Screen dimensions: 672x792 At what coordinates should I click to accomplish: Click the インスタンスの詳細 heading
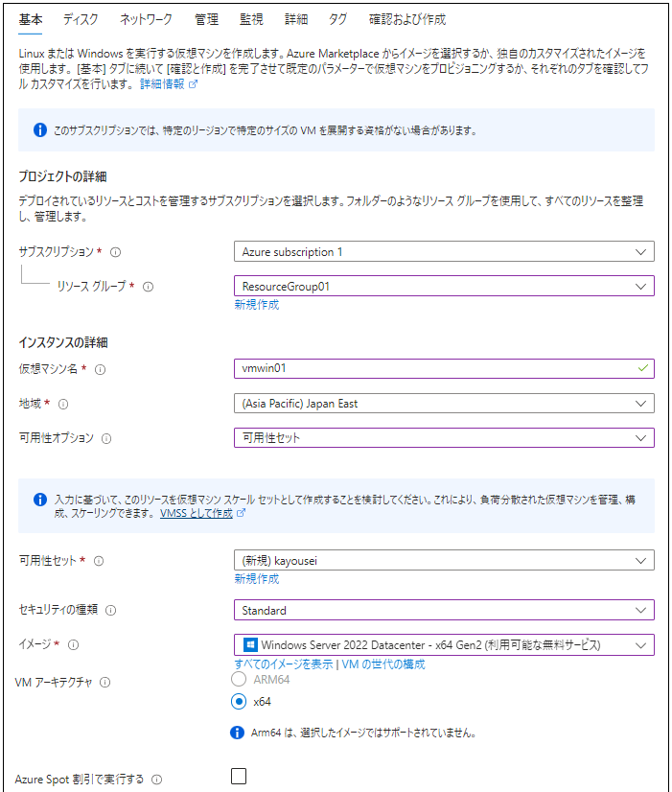pyautogui.click(x=63, y=343)
